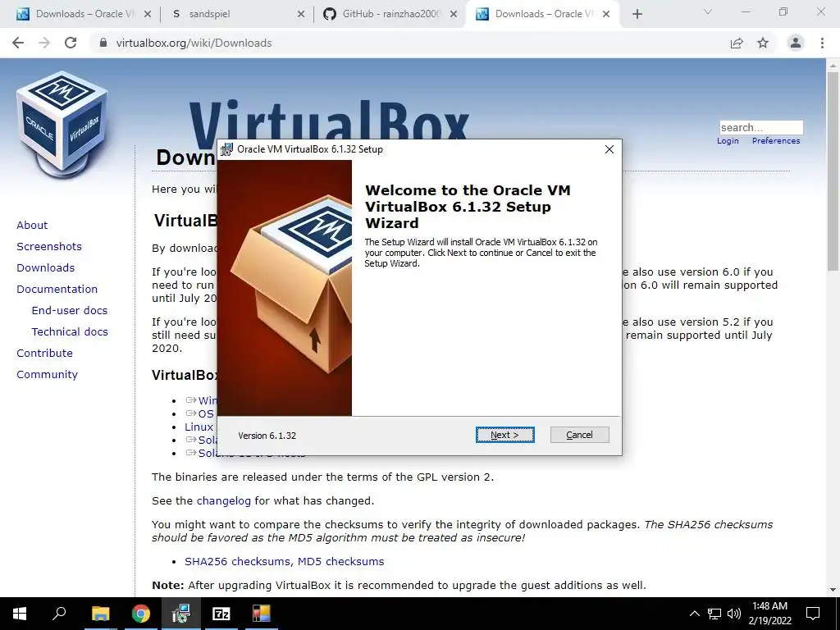The height and width of the screenshot is (630, 840).
Task: Open the Linux distributions download link
Action: [200, 427]
